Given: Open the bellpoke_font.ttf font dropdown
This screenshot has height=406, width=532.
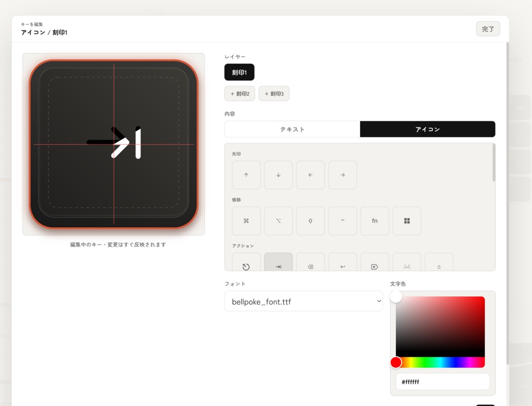Looking at the screenshot, I should [x=303, y=301].
